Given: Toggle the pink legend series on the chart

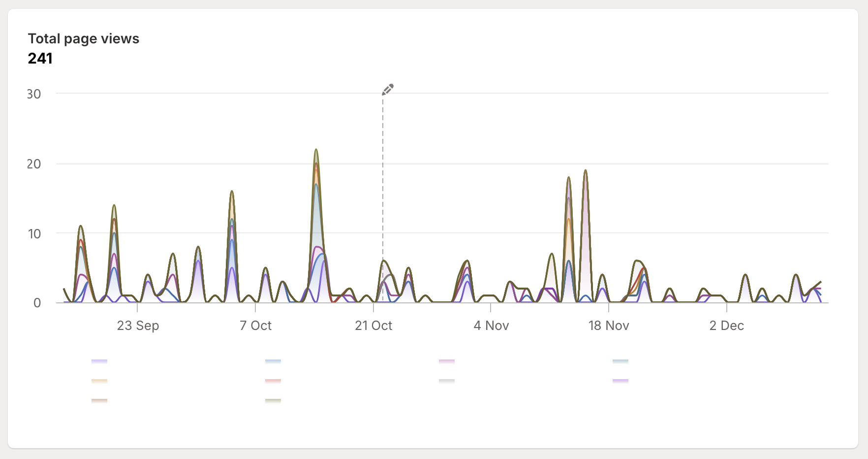Looking at the screenshot, I should coord(446,361).
